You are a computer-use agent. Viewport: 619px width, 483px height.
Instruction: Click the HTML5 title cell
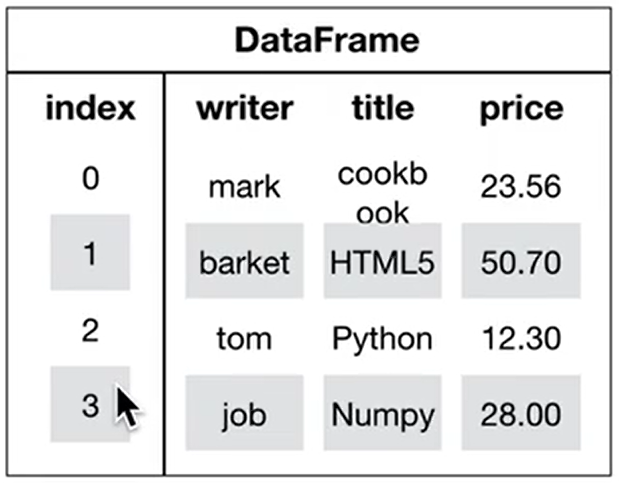[383, 261]
